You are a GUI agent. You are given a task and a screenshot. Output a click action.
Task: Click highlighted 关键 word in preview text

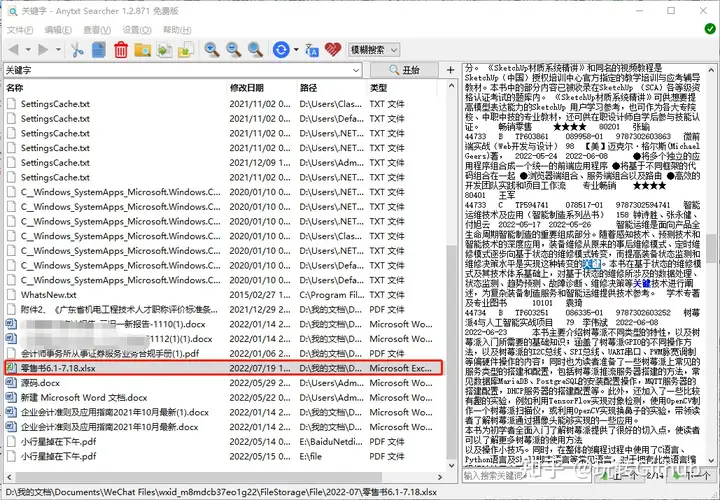point(592,264)
